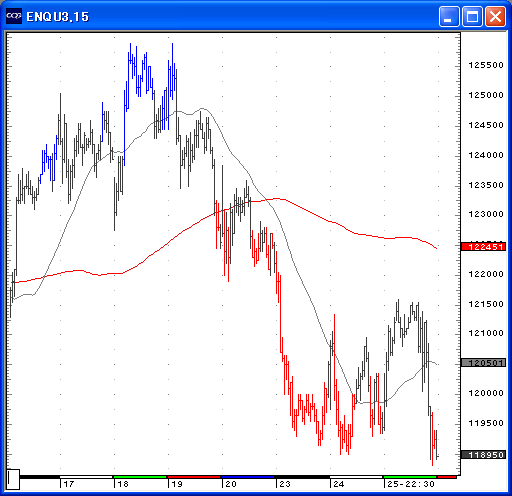Click the gray 120501 price label
512x496 pixels.
click(483, 363)
